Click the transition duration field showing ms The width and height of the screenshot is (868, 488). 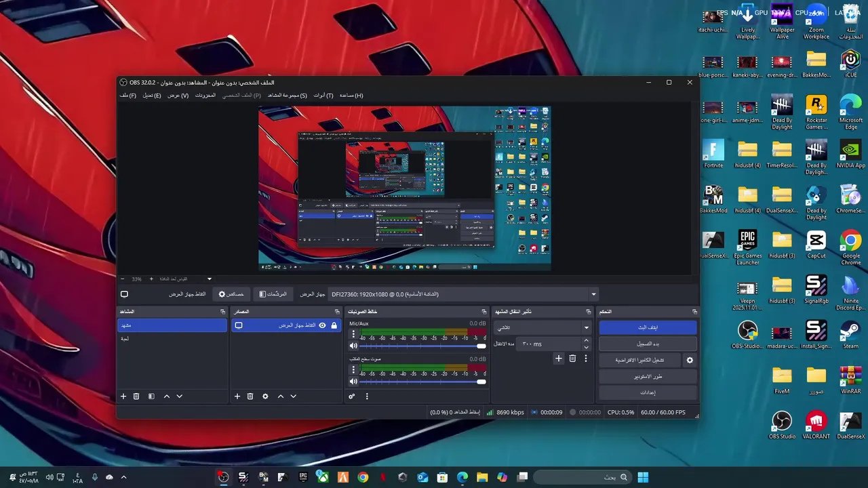pyautogui.click(x=550, y=344)
